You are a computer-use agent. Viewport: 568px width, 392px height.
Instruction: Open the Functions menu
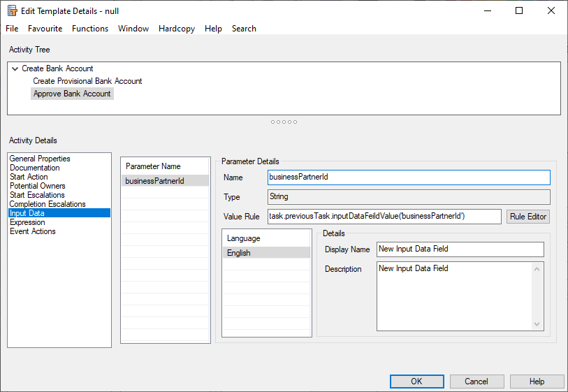point(90,29)
